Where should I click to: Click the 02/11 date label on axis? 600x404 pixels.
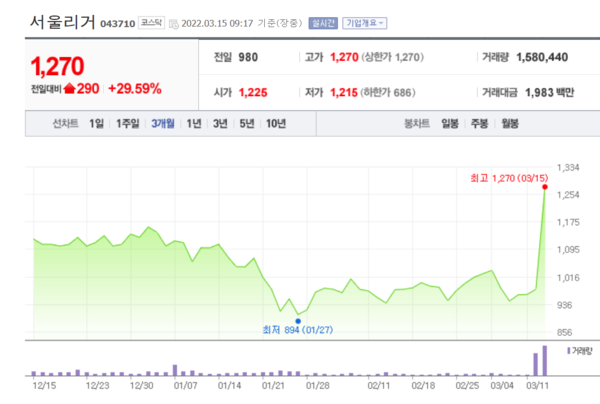379,386
